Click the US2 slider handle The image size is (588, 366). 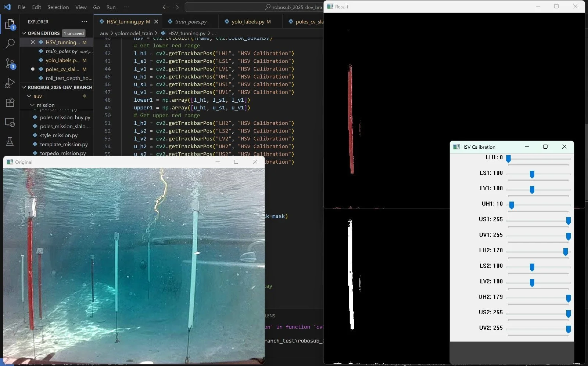pyautogui.click(x=568, y=314)
